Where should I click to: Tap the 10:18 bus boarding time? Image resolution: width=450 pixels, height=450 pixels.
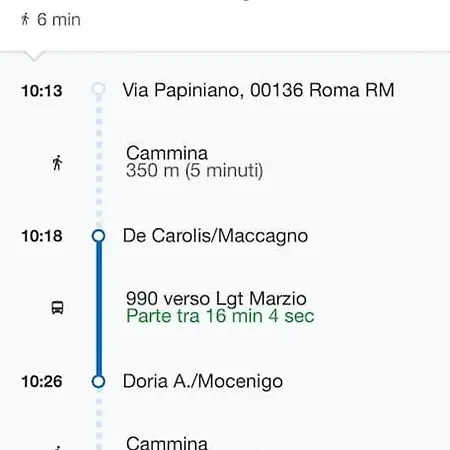pyautogui.click(x=42, y=236)
